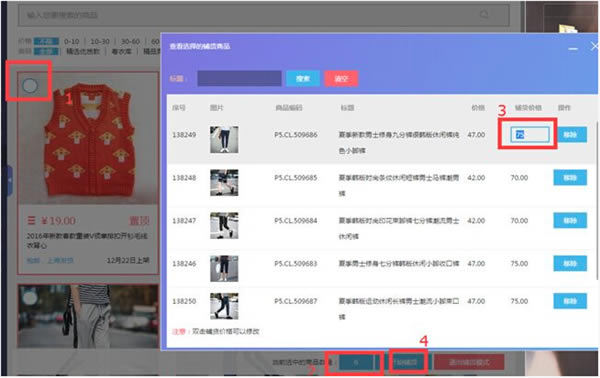
Task: Click the 47.00 price in row 138249
Action: 476,135
